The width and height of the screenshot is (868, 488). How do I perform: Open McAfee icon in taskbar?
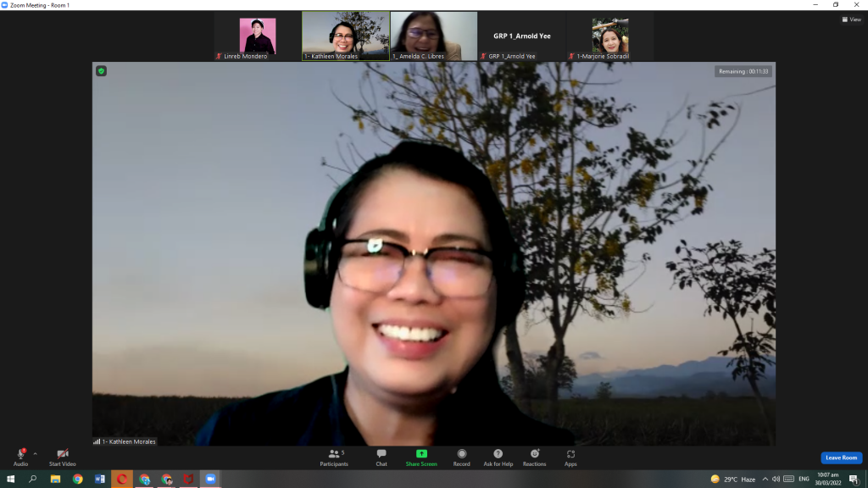pyautogui.click(x=188, y=480)
